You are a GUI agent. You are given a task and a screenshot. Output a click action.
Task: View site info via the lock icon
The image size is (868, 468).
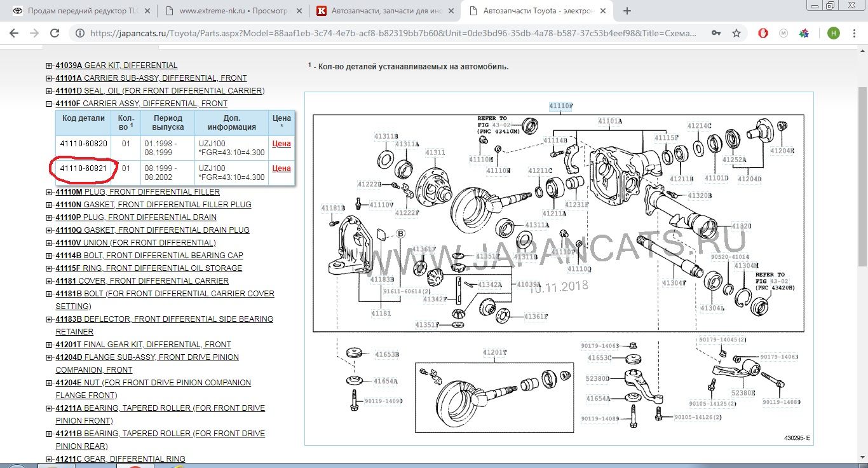point(79,33)
